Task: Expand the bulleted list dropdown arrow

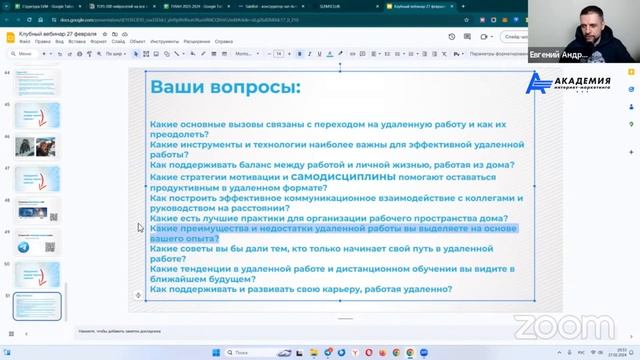Action: click(418, 54)
